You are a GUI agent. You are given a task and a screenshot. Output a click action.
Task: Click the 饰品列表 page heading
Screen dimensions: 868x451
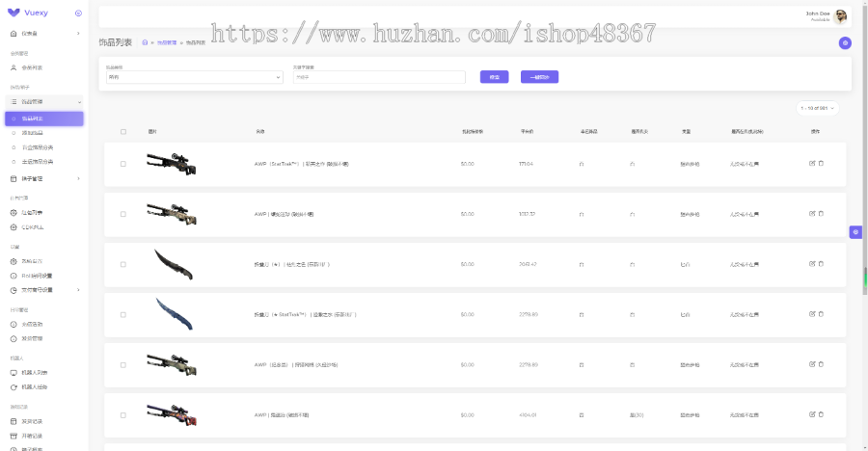(115, 42)
